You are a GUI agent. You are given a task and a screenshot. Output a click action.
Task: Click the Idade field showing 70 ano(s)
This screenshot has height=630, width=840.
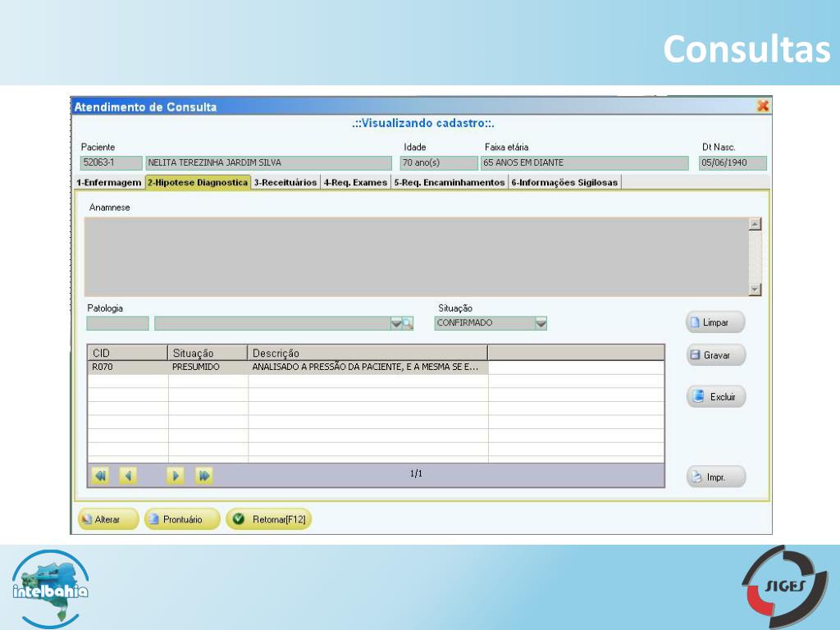[x=439, y=163]
